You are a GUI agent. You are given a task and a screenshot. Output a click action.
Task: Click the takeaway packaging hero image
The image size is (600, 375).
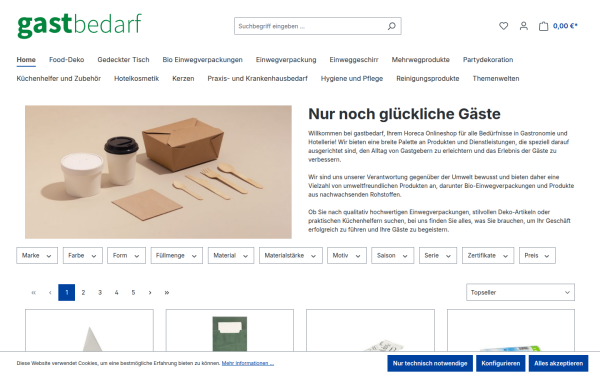[158, 172]
